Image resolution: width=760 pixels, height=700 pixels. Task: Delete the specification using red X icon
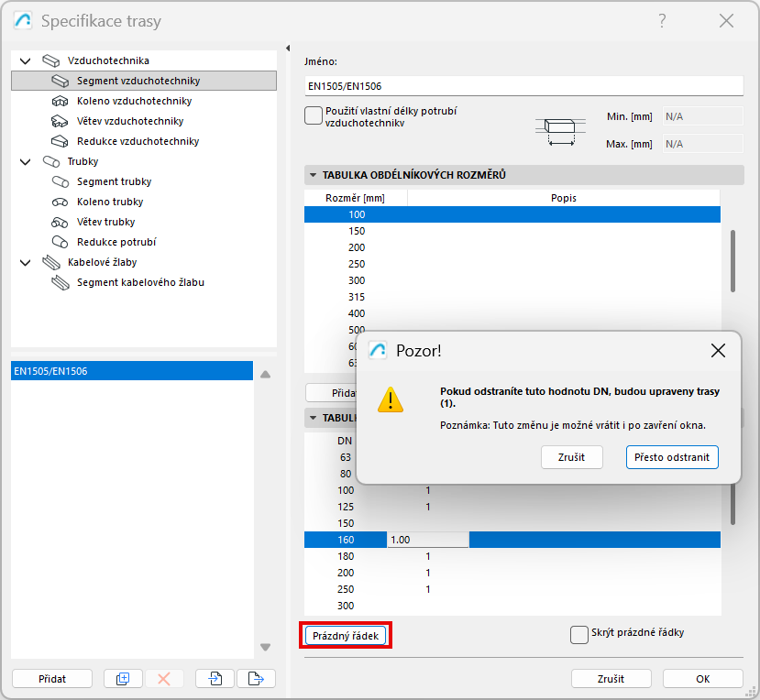point(164,679)
